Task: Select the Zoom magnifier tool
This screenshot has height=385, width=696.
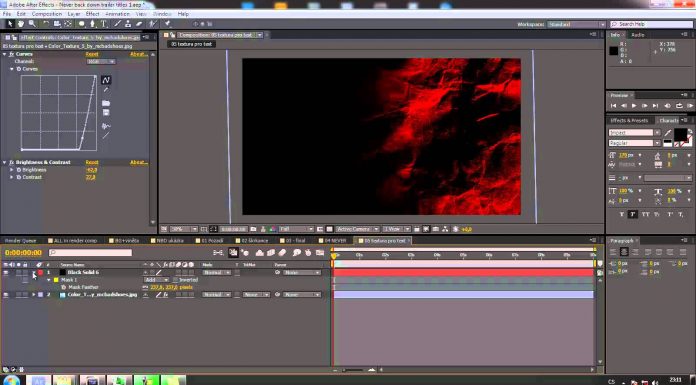Action: point(32,24)
